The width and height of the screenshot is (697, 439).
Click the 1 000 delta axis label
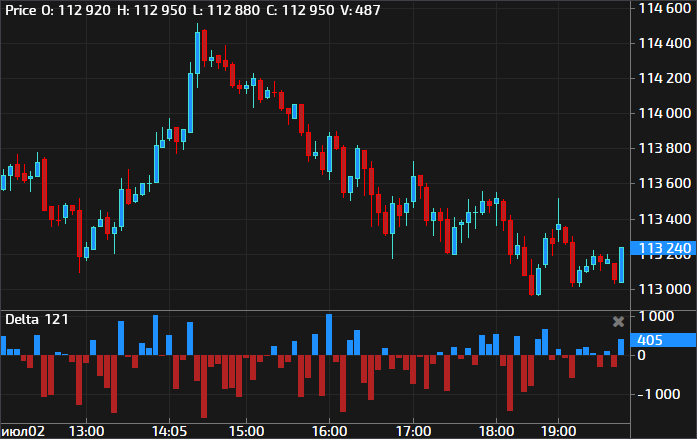659,316
